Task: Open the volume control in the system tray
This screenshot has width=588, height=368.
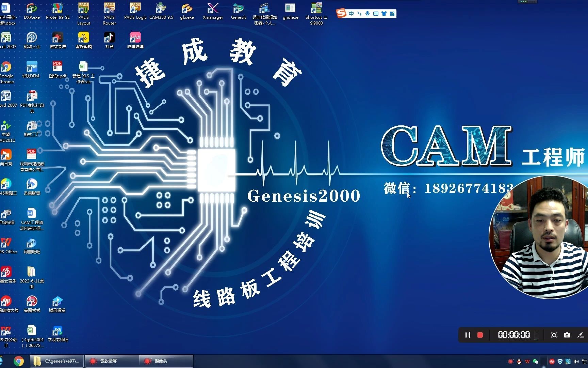Action: click(x=576, y=361)
